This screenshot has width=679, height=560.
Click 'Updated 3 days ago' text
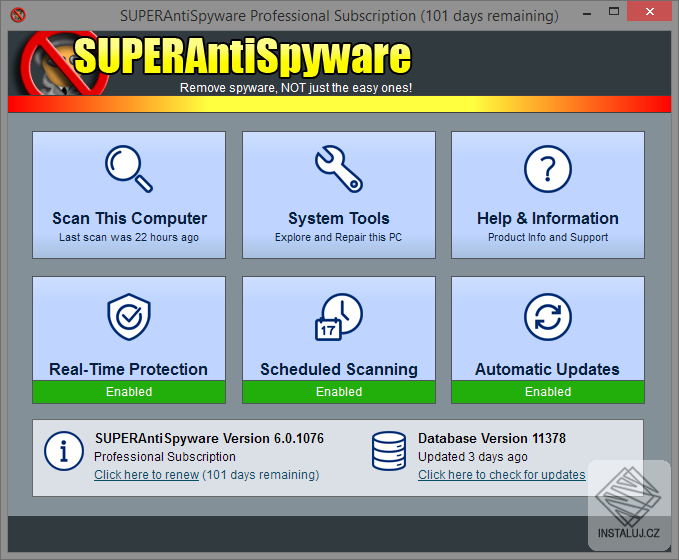472,456
